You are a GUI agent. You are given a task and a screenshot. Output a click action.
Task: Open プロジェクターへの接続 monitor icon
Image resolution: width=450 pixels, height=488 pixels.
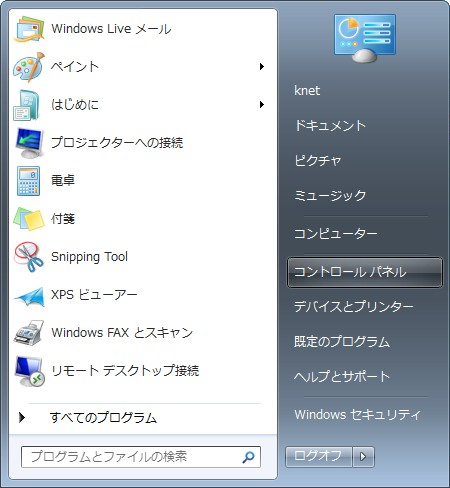click(x=29, y=143)
